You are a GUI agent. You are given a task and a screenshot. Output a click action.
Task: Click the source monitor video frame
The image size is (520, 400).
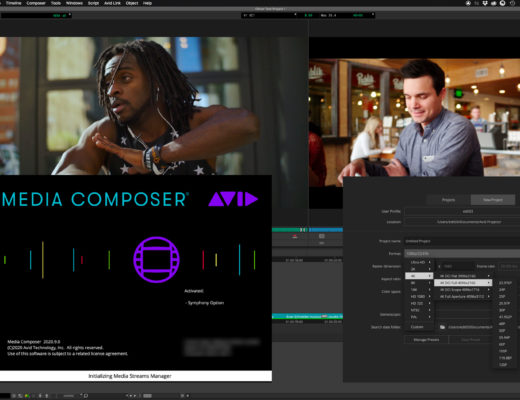pyautogui.click(x=153, y=106)
